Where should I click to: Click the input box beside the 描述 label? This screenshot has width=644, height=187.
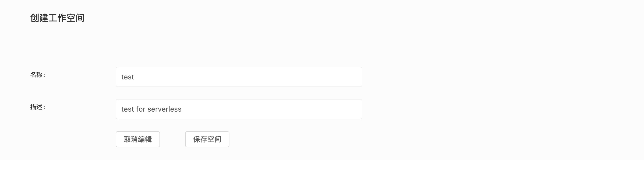pos(239,109)
